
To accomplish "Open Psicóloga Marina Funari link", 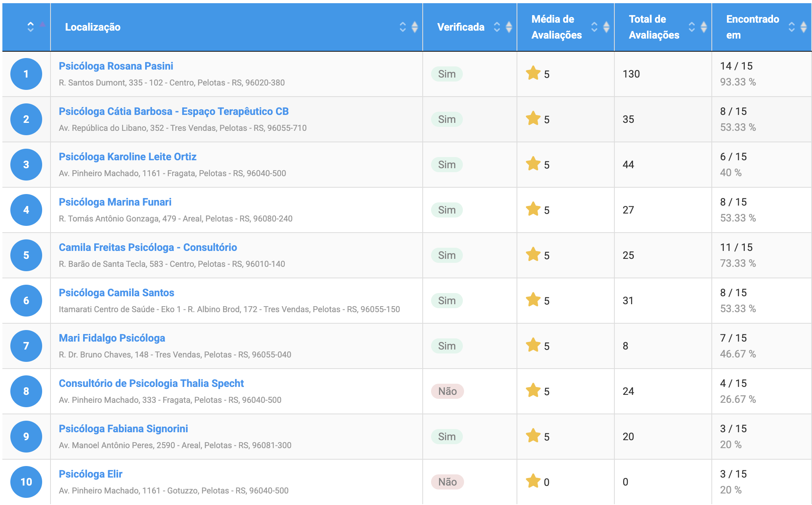I will (x=115, y=202).
